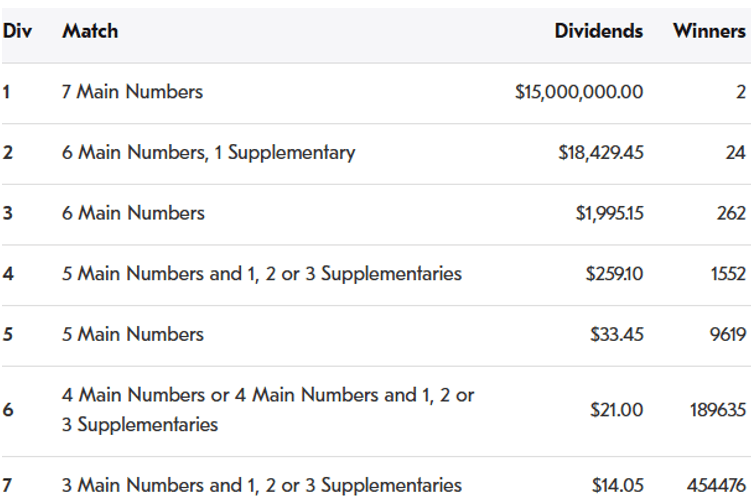Click the 262 winners count

pyautogui.click(x=731, y=213)
